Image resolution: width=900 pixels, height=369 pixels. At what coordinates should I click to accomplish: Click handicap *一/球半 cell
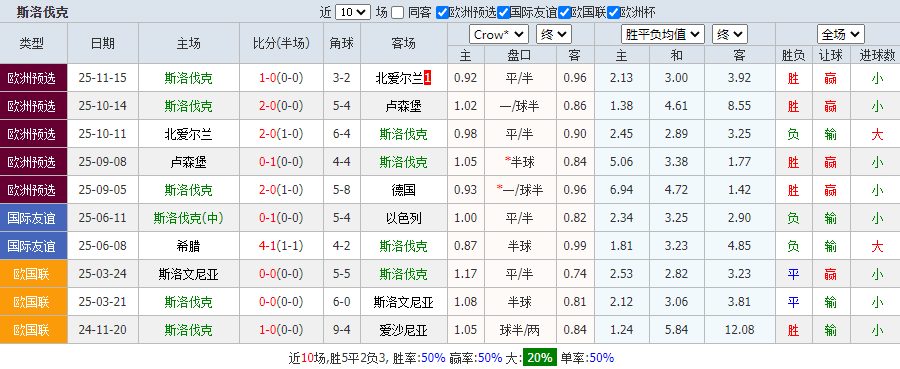coord(519,190)
